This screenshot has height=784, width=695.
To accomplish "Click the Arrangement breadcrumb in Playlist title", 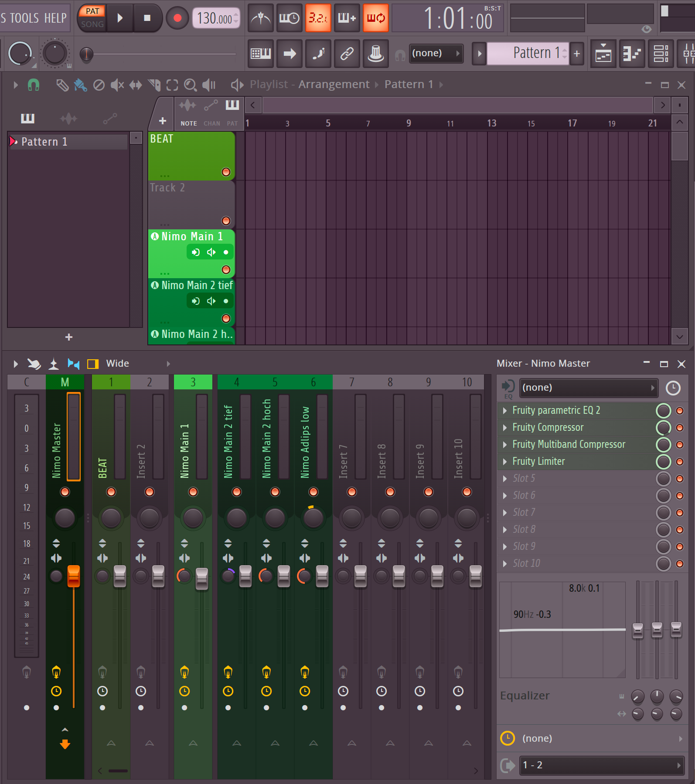I will pos(334,84).
